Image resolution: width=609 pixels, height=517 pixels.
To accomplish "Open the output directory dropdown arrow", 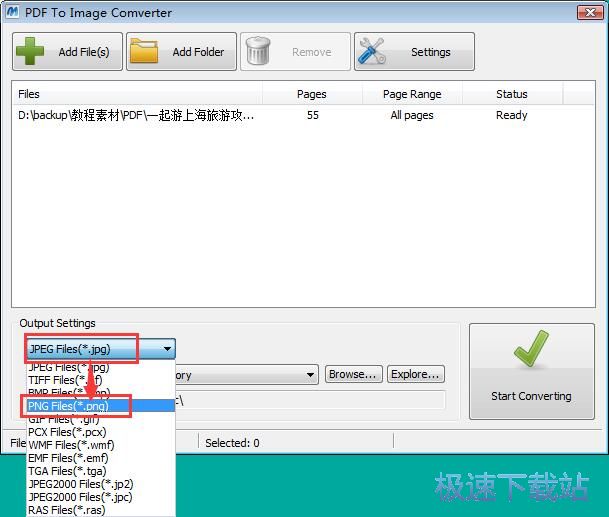I will point(310,375).
